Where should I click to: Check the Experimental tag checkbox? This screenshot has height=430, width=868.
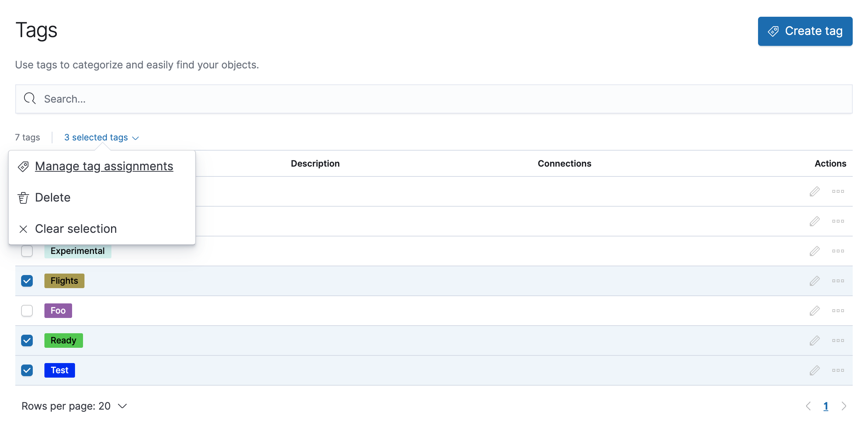click(27, 251)
